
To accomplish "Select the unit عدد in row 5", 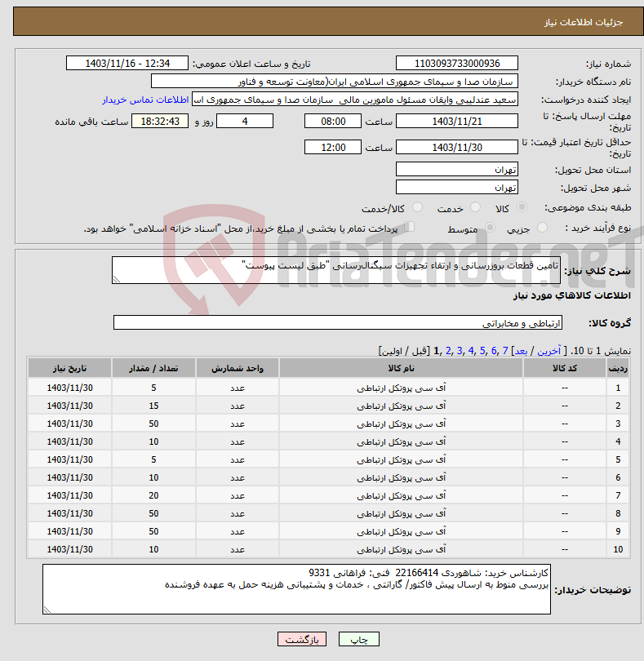I will (238, 459).
